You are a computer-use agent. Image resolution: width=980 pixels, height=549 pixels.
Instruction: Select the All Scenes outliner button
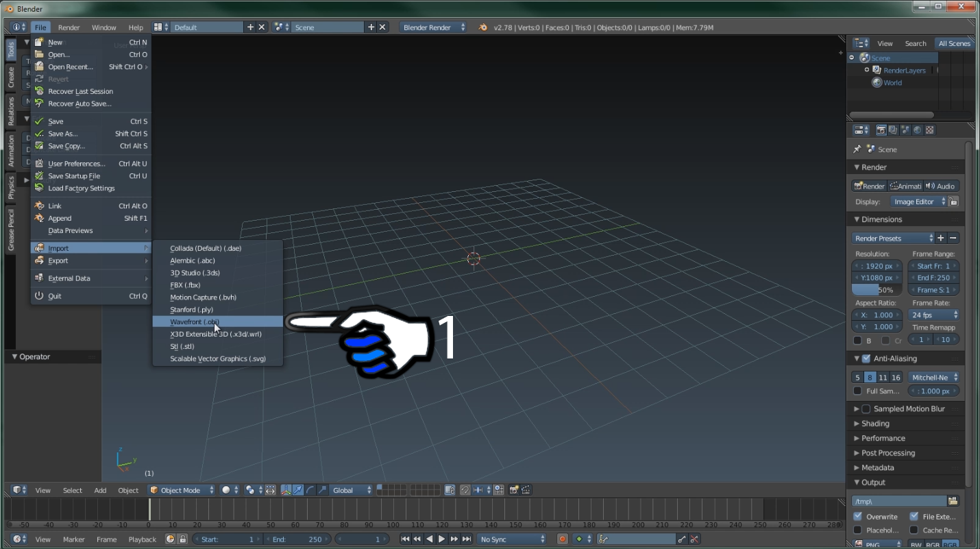pyautogui.click(x=954, y=43)
